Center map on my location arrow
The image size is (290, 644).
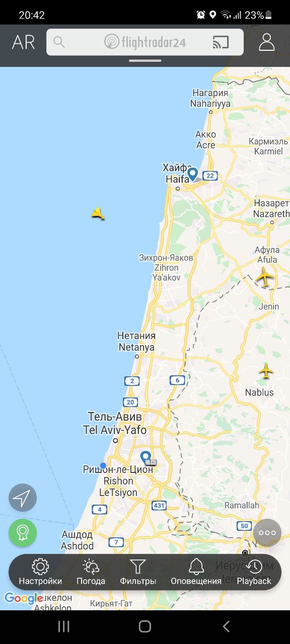click(x=23, y=498)
